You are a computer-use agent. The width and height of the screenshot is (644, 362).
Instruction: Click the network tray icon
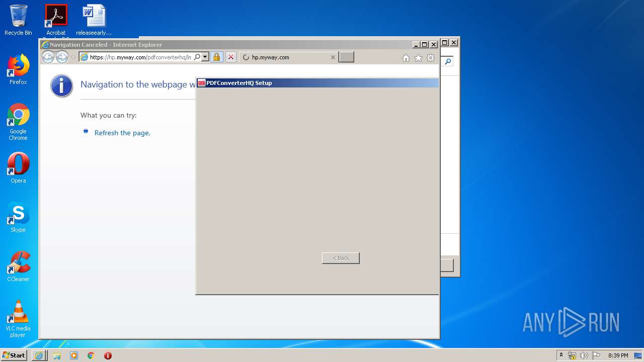(x=572, y=355)
